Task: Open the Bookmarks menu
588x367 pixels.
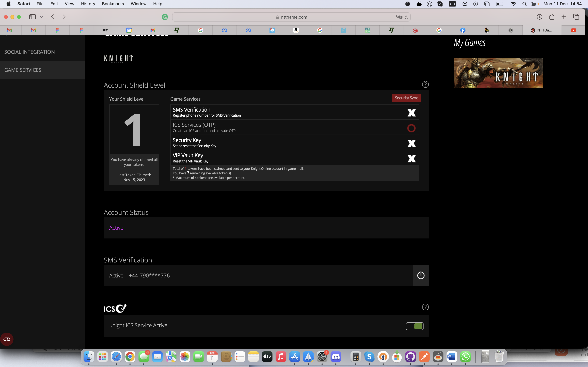Action: click(113, 4)
